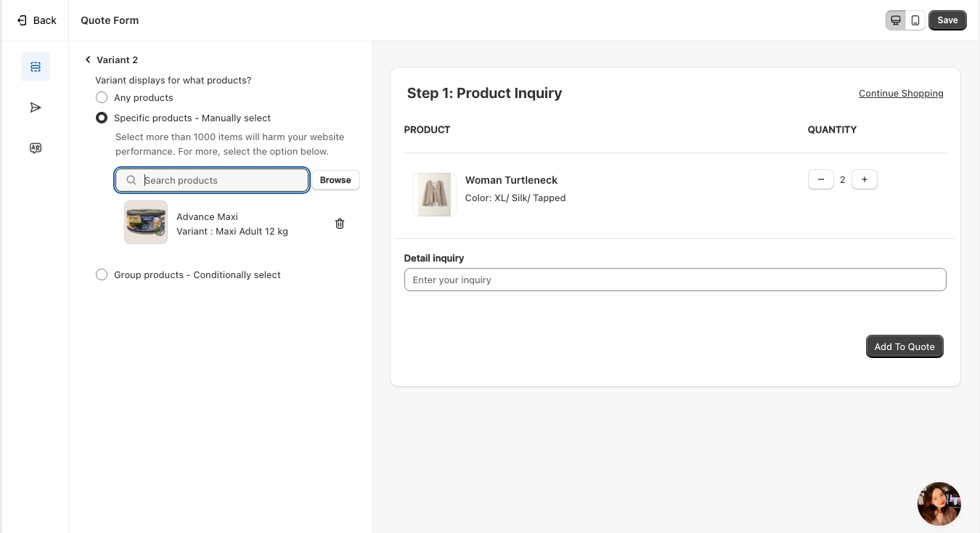Image resolution: width=980 pixels, height=533 pixels.
Task: Click the chat support avatar
Action: 939,503
